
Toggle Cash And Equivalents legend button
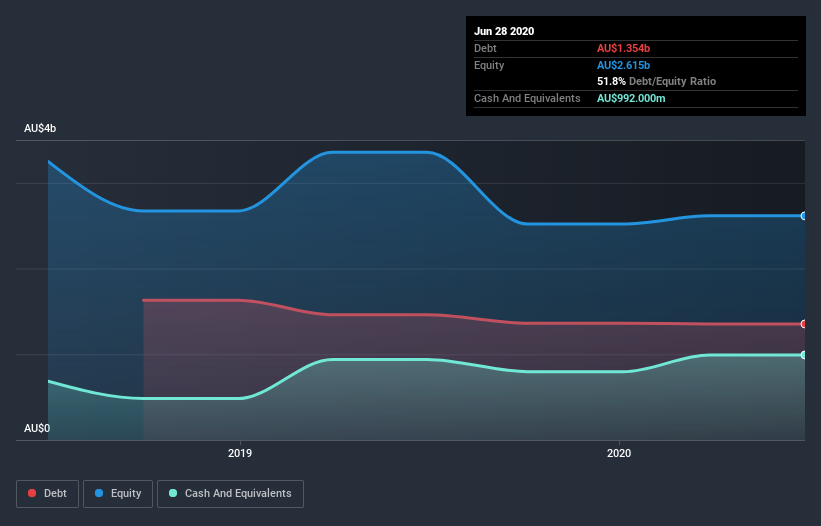tap(230, 494)
